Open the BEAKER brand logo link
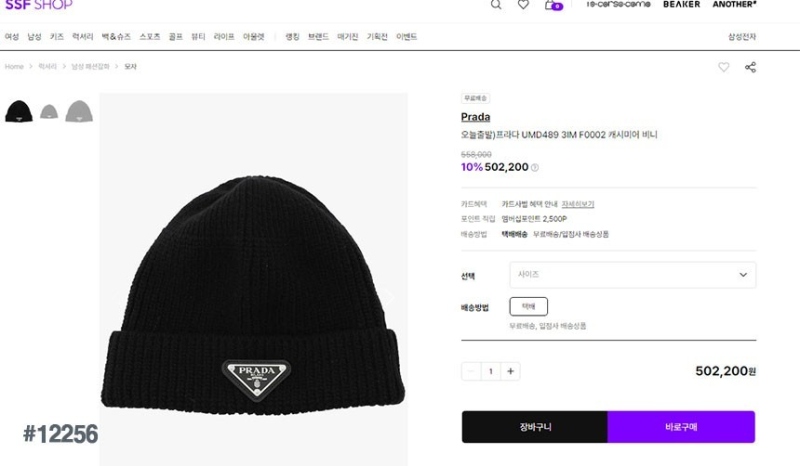This screenshot has width=800, height=466. pyautogui.click(x=682, y=4)
